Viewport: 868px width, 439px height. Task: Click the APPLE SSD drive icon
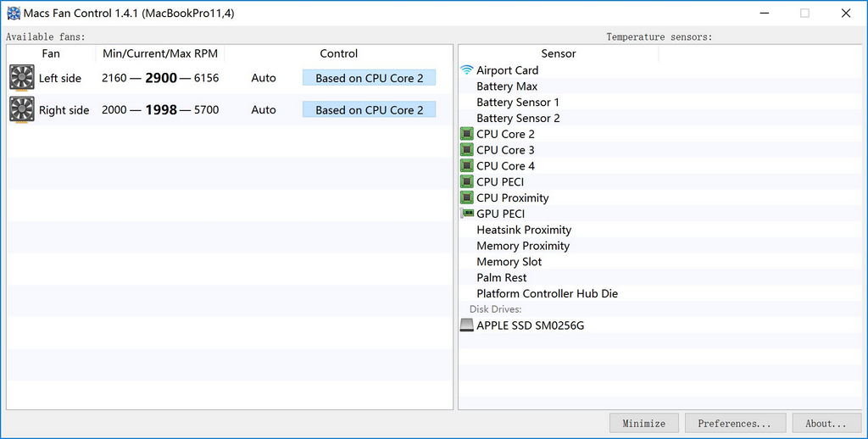click(x=466, y=325)
